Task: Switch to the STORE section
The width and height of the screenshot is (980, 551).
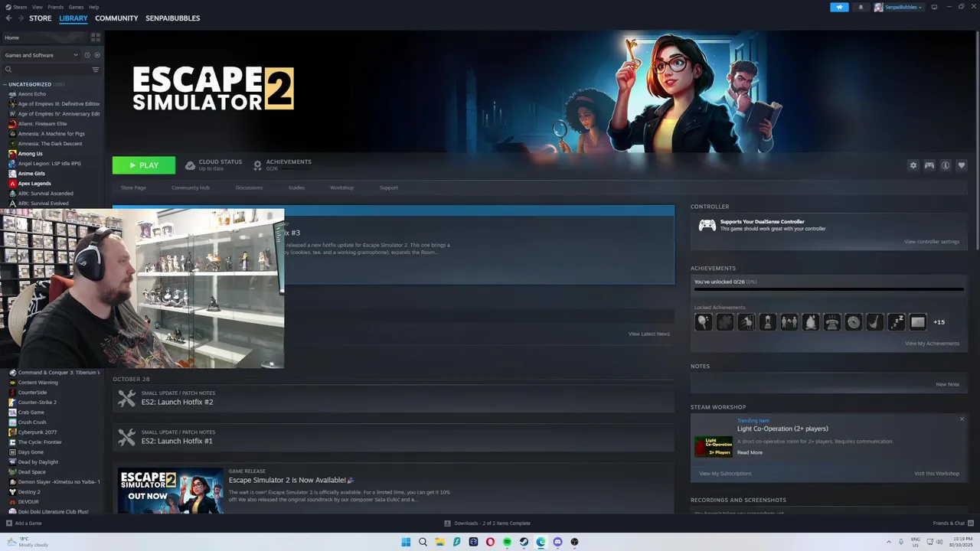Action: pos(40,18)
